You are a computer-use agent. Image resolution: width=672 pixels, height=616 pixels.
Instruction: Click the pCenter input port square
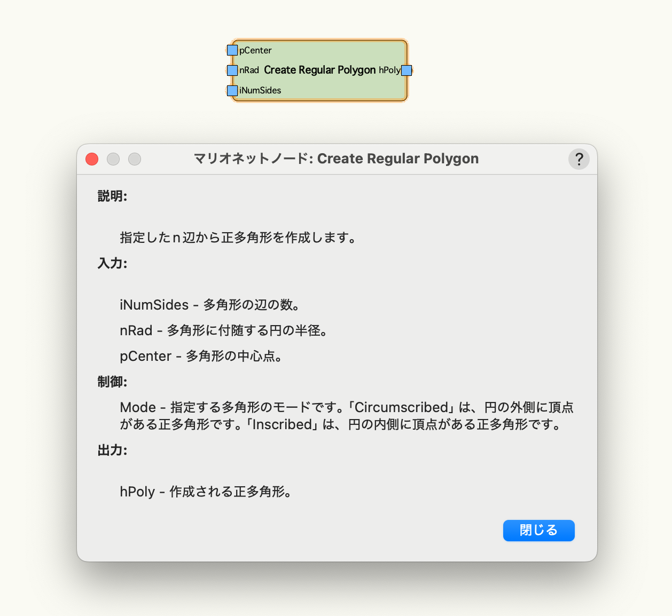coord(232,50)
